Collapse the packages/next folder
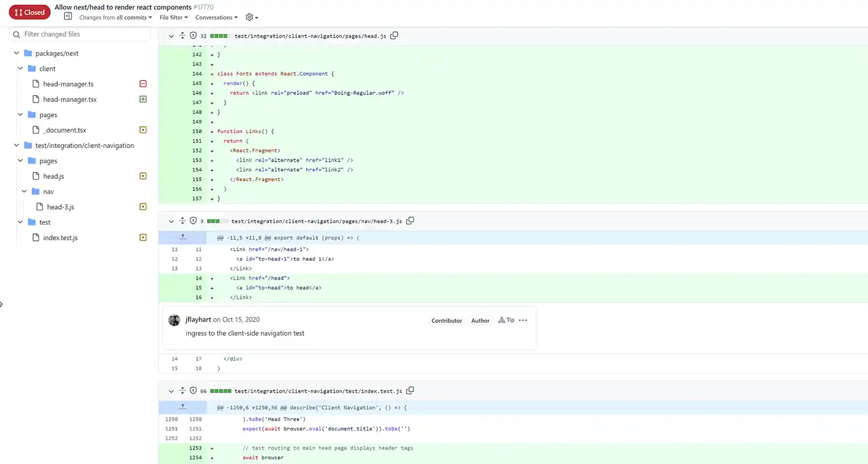This screenshot has width=868, height=464. tap(17, 53)
